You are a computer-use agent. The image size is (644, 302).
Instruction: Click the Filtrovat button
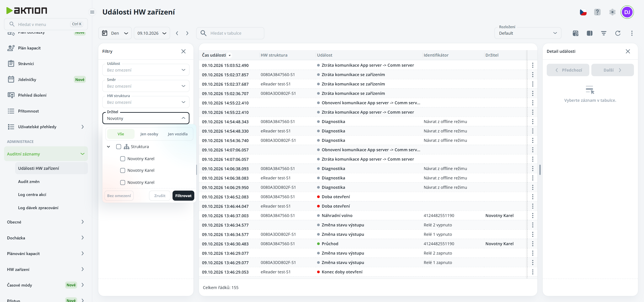(183, 196)
